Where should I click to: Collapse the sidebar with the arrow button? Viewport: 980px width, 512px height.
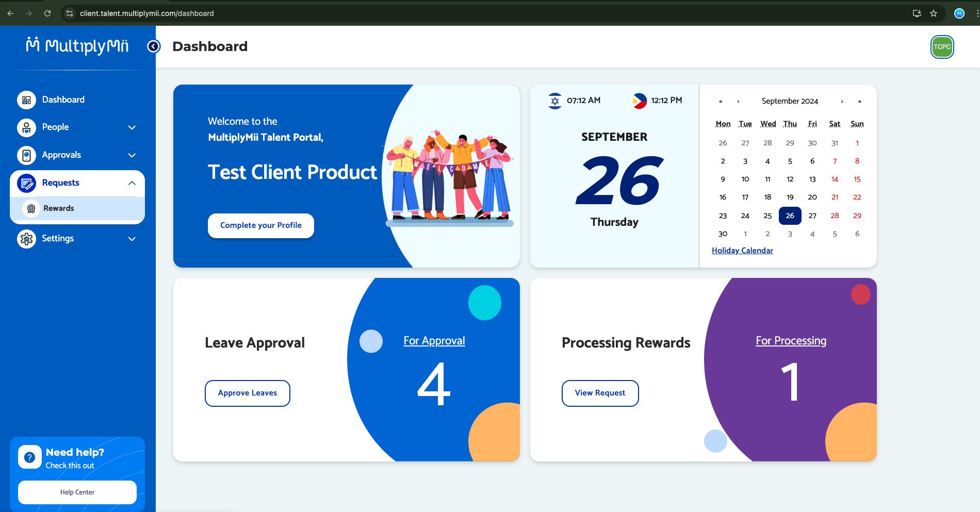[x=153, y=46]
